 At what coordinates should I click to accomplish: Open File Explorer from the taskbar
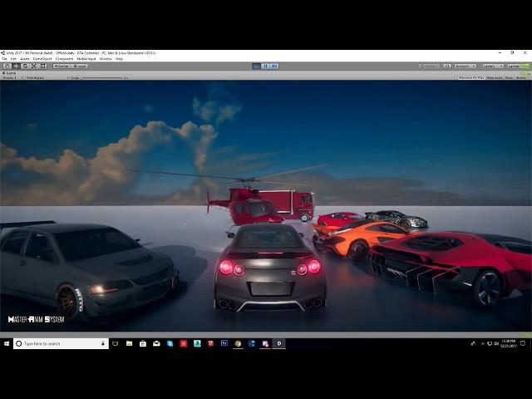(x=130, y=343)
